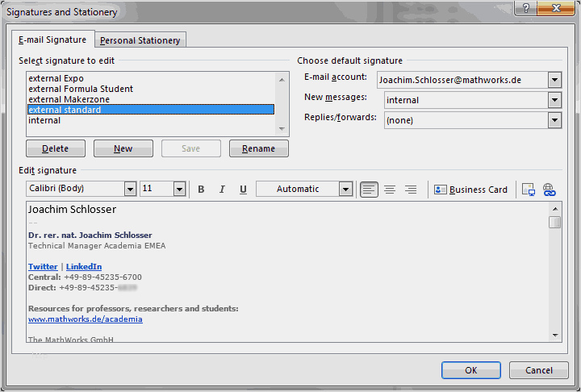Align signature text right
Image resolution: width=581 pixels, height=392 pixels.
coord(411,190)
